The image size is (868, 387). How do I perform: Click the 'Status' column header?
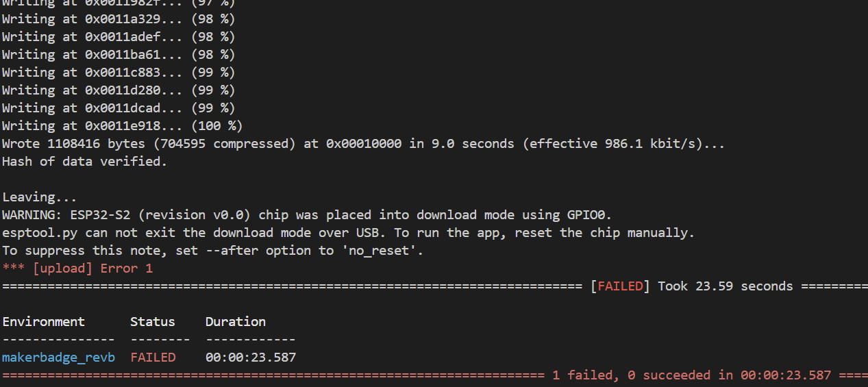click(153, 321)
